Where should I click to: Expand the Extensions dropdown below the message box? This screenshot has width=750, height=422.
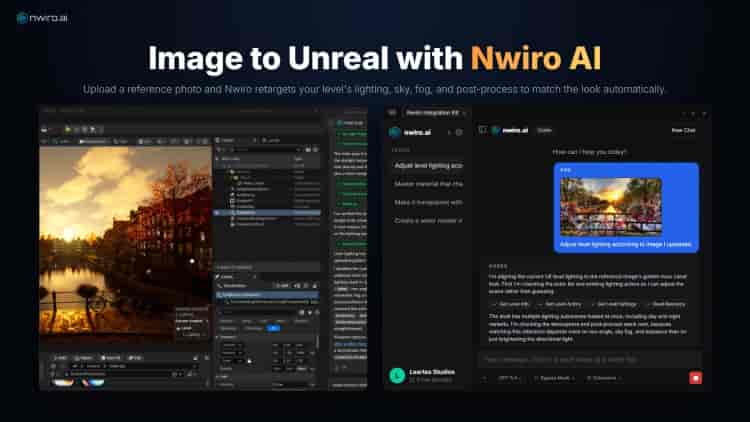click(603, 378)
